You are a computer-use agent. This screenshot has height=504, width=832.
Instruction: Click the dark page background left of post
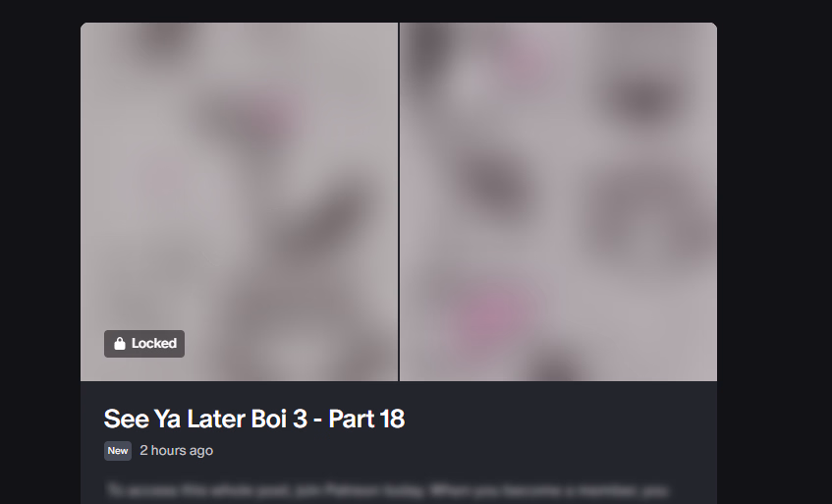pyautogui.click(x=40, y=252)
